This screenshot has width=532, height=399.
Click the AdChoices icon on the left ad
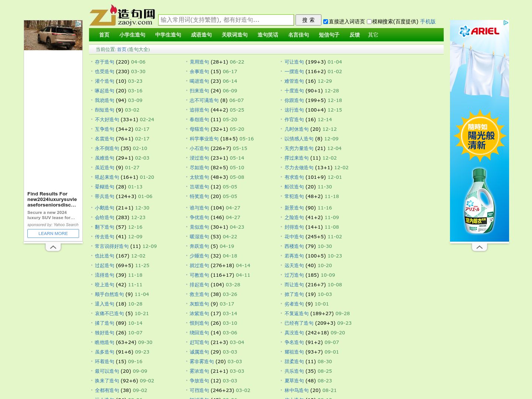click(x=79, y=24)
